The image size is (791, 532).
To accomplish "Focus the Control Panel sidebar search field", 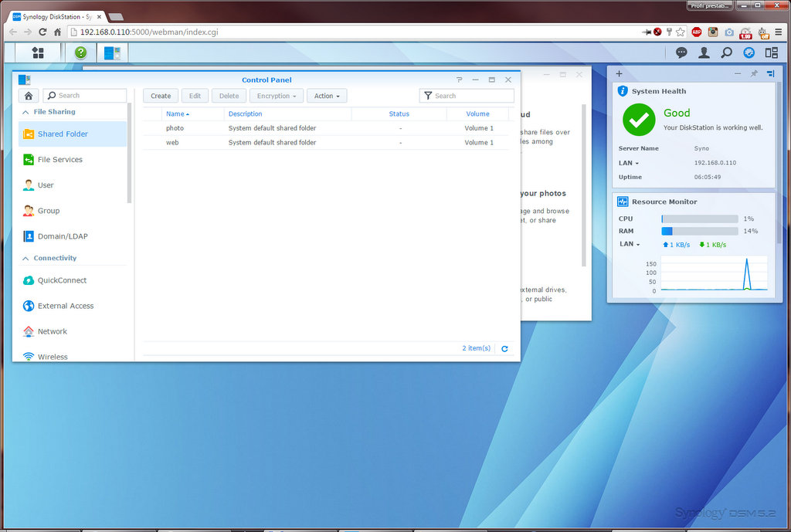I will [x=85, y=95].
